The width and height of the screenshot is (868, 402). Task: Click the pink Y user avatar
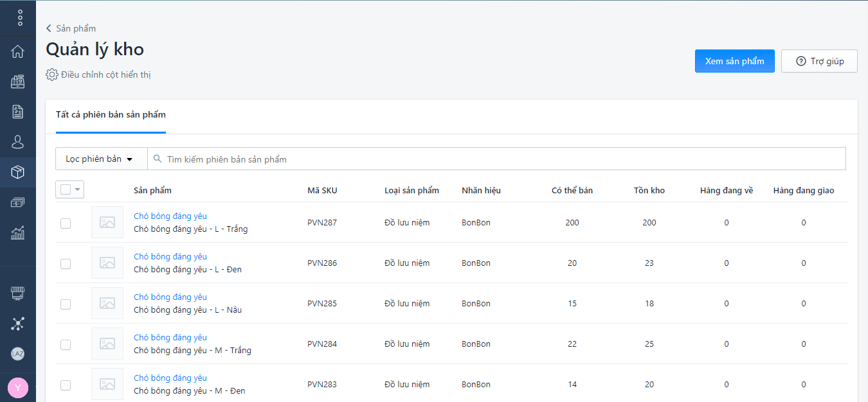(x=18, y=388)
